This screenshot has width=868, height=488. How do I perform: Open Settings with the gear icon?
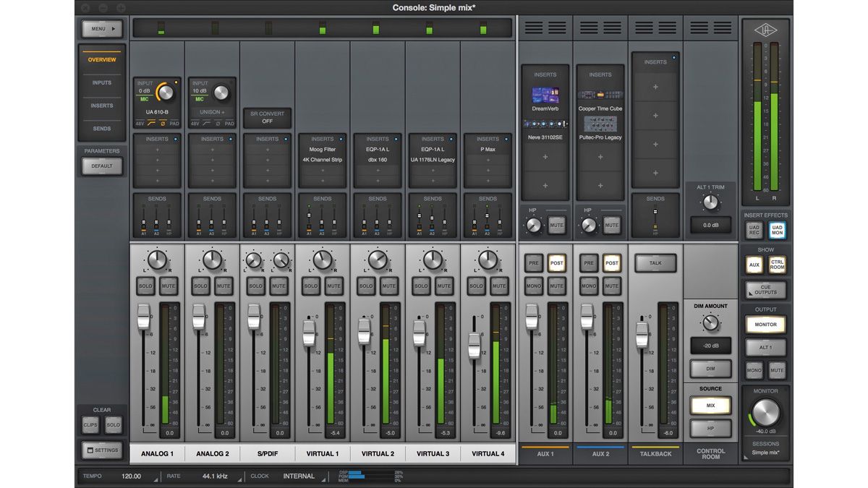pyautogui.click(x=101, y=450)
